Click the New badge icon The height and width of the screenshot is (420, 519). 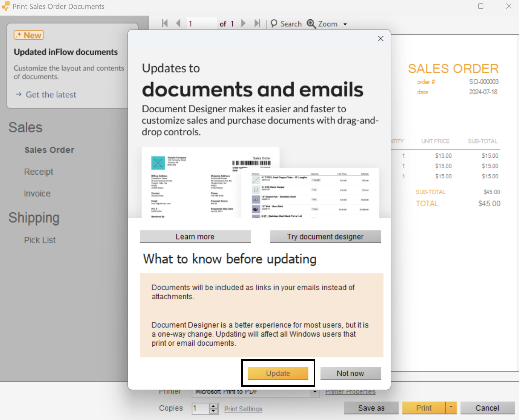(x=29, y=35)
